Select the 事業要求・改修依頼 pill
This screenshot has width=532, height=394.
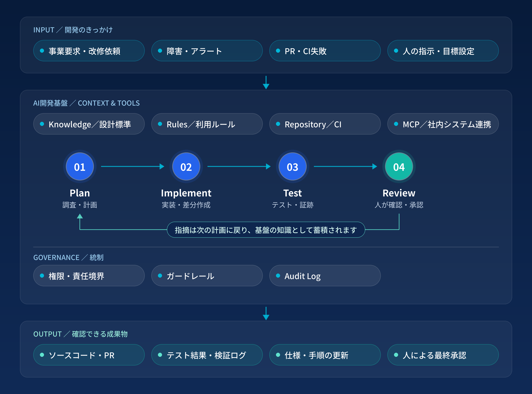89,51
